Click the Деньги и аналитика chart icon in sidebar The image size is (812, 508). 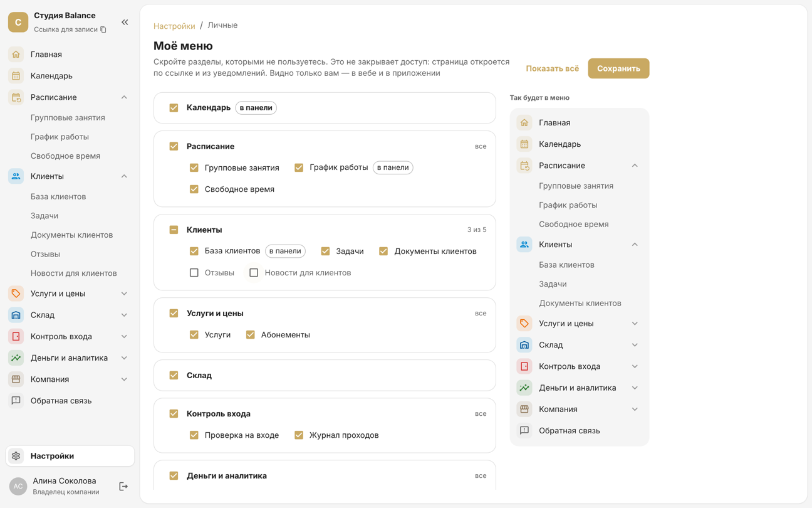tap(16, 357)
